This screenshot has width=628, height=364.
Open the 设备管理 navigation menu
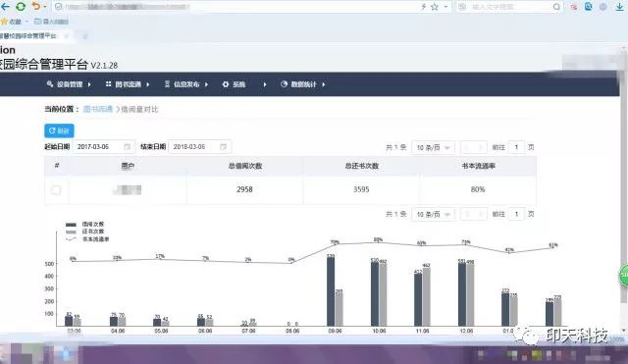(69, 84)
